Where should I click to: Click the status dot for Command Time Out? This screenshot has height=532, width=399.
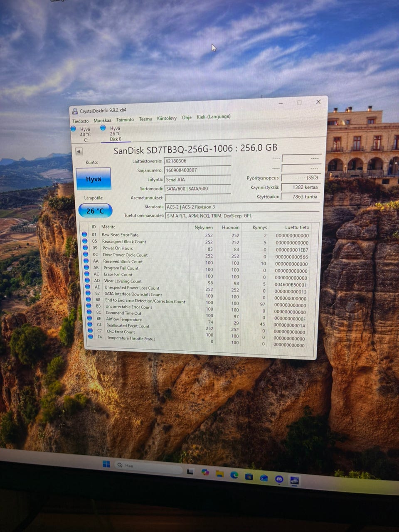(89, 312)
